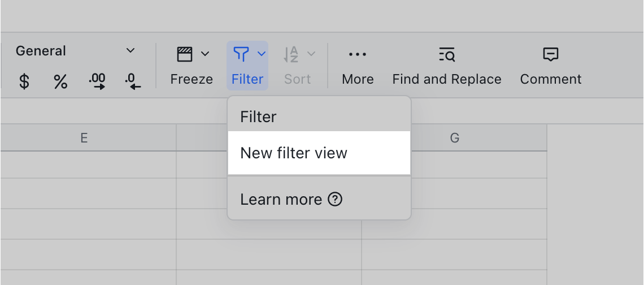Viewport: 644px width, 285px height.
Task: Add a Comment from toolbar
Action: pos(550,54)
